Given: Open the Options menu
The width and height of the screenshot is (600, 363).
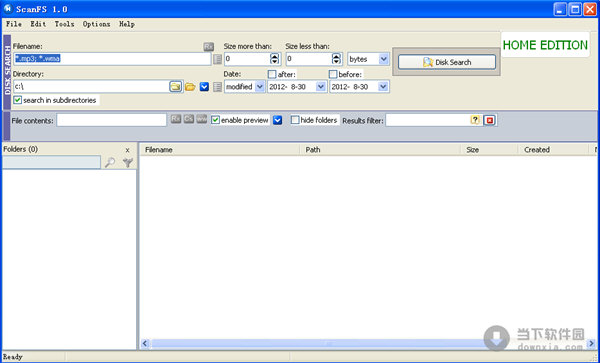Looking at the screenshot, I should (x=96, y=24).
